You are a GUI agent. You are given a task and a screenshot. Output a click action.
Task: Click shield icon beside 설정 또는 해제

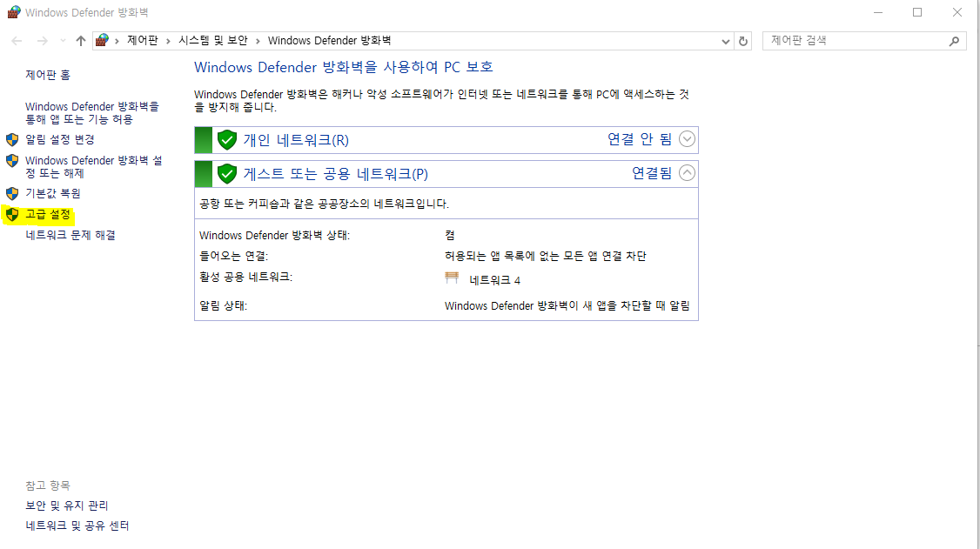(x=12, y=160)
